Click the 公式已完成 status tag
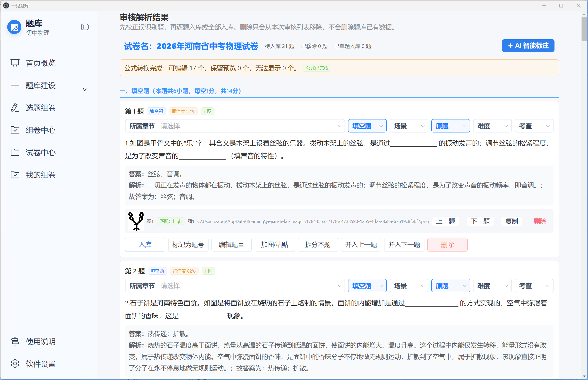The image size is (588, 380). 317,68
